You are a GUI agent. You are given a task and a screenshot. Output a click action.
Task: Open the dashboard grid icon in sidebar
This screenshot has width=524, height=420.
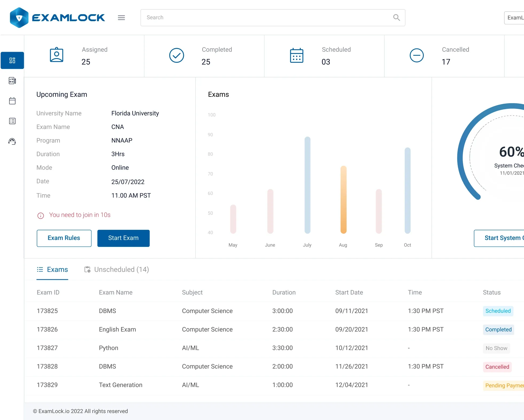[x=12, y=60]
